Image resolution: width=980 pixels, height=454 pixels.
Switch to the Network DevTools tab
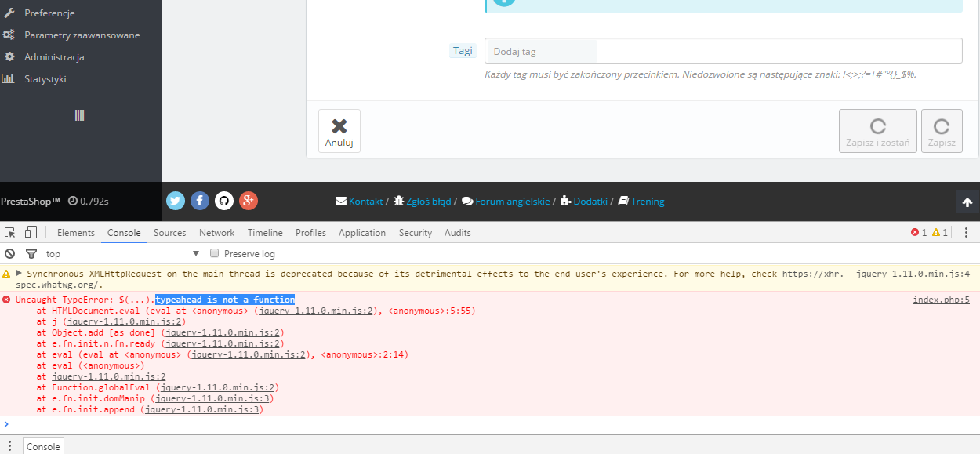coord(217,233)
